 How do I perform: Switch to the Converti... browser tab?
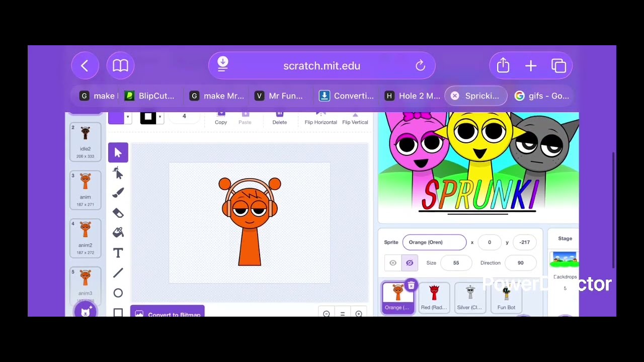tap(347, 96)
